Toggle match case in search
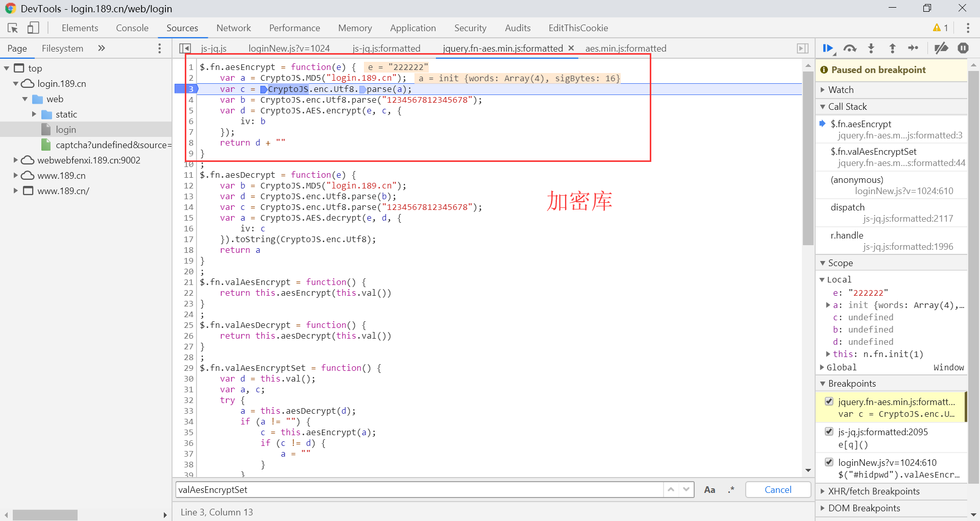Image resolution: width=980 pixels, height=521 pixels. click(x=709, y=490)
